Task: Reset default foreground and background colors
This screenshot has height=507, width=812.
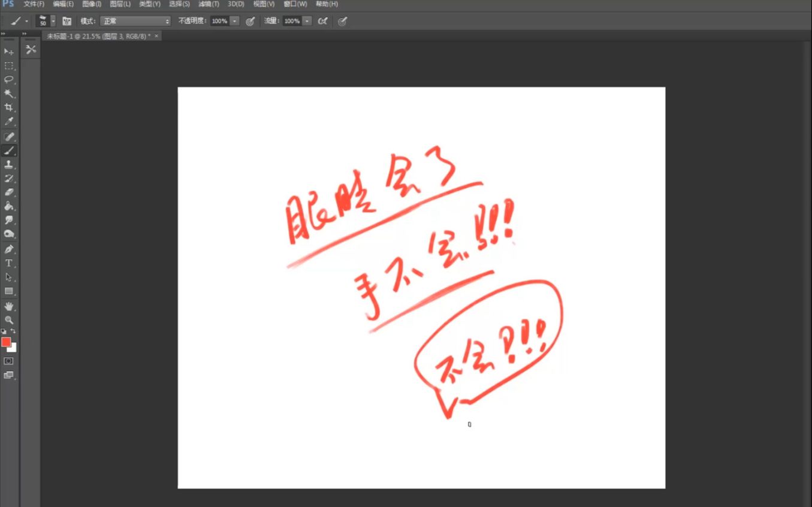Action: pos(4,331)
